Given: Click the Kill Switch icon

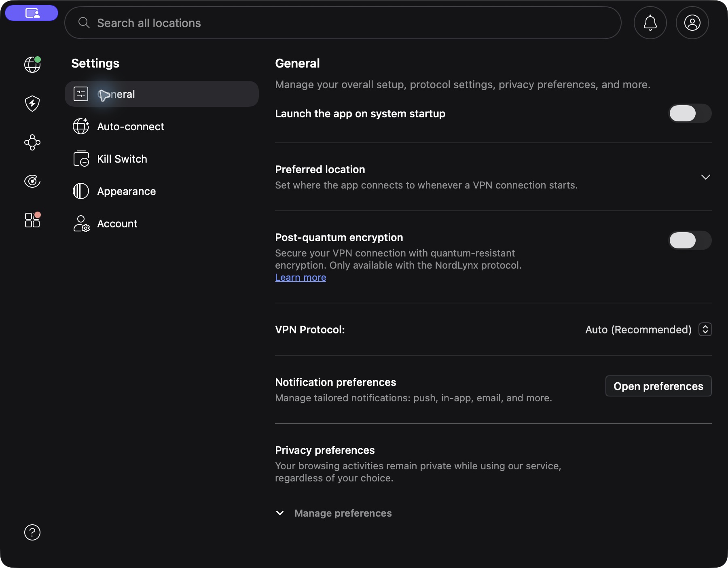Looking at the screenshot, I should 81,159.
